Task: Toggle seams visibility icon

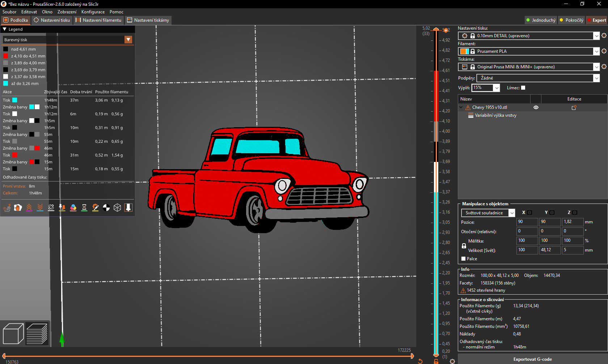Action: pos(51,207)
